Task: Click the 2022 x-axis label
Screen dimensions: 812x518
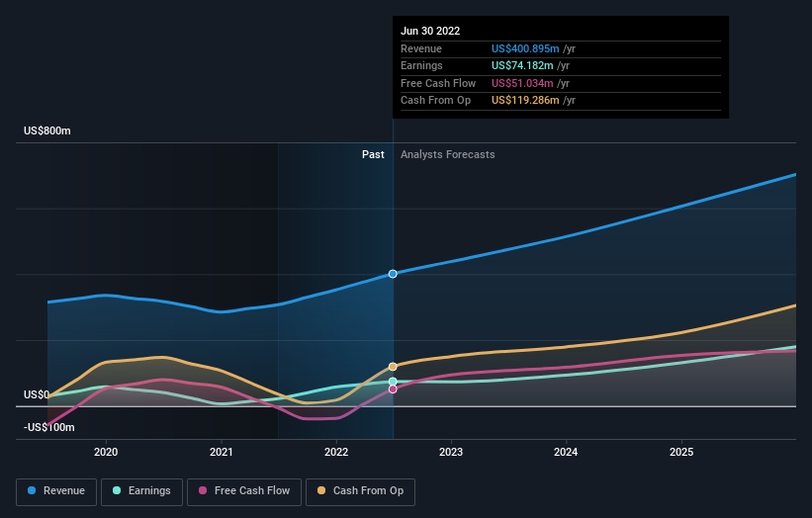Action: coord(336,453)
